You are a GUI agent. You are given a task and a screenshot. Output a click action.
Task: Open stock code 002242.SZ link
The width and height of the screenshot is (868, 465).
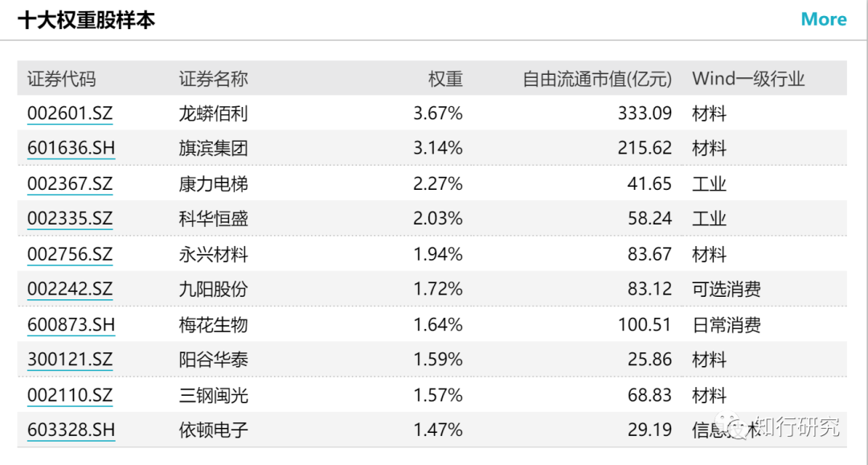point(70,290)
